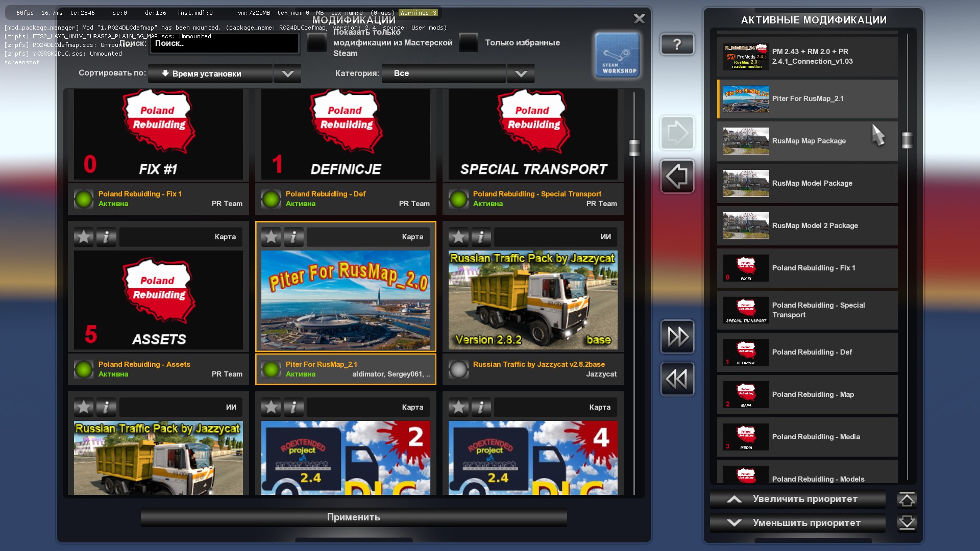Favorite bottom-left Russian Traffic Pack card star
The width and height of the screenshot is (980, 551).
pos(84,407)
